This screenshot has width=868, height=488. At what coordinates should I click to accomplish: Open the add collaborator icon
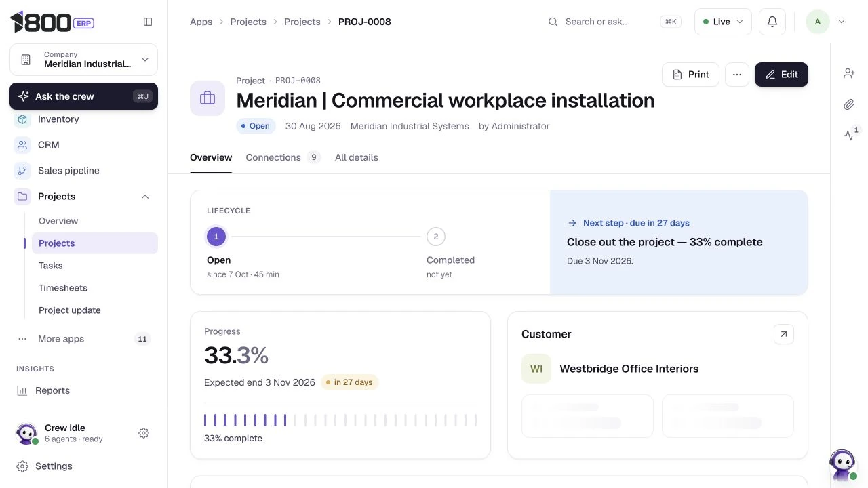pyautogui.click(x=849, y=73)
